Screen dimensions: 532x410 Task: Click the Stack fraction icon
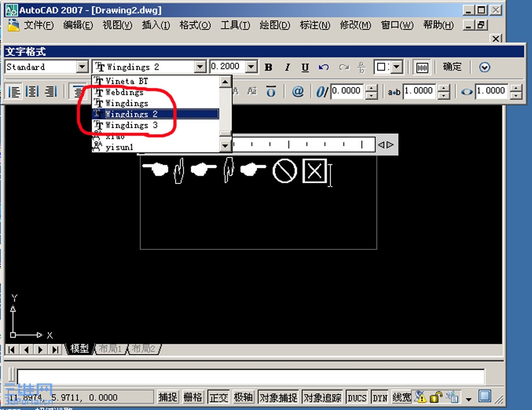(362, 67)
